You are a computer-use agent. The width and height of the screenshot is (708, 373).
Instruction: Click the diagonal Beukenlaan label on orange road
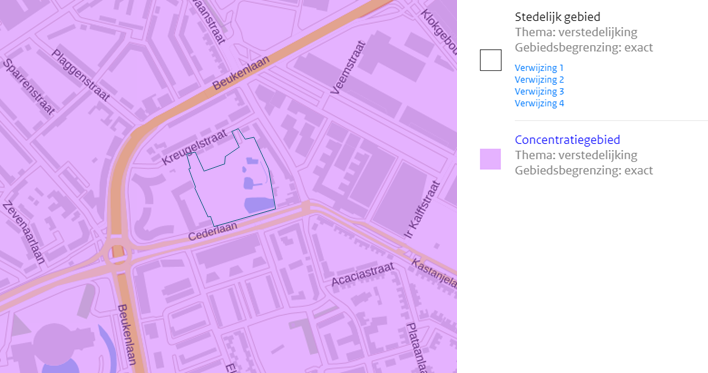click(241, 72)
